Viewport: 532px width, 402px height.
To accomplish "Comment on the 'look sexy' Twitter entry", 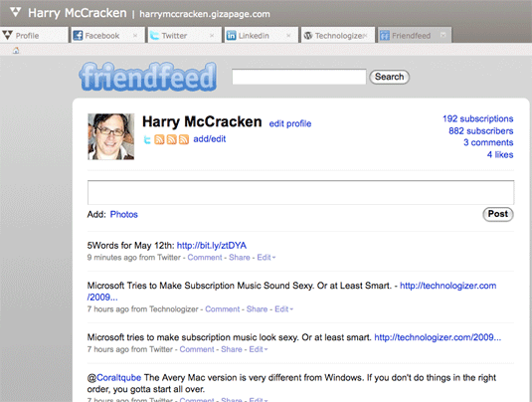I will point(197,349).
